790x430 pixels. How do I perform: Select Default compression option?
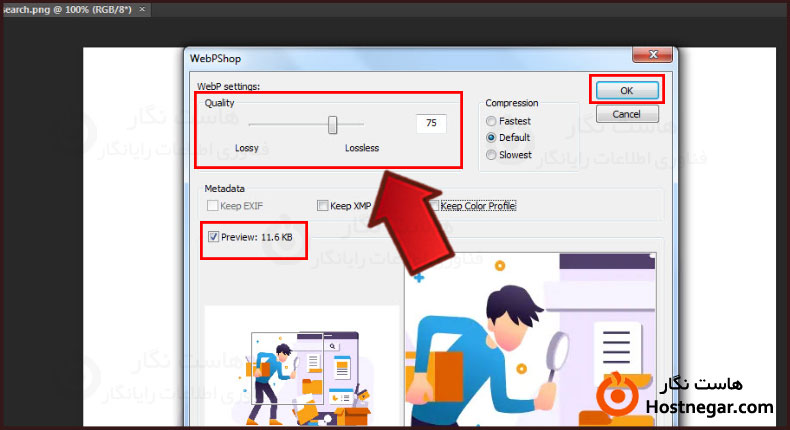(x=491, y=138)
